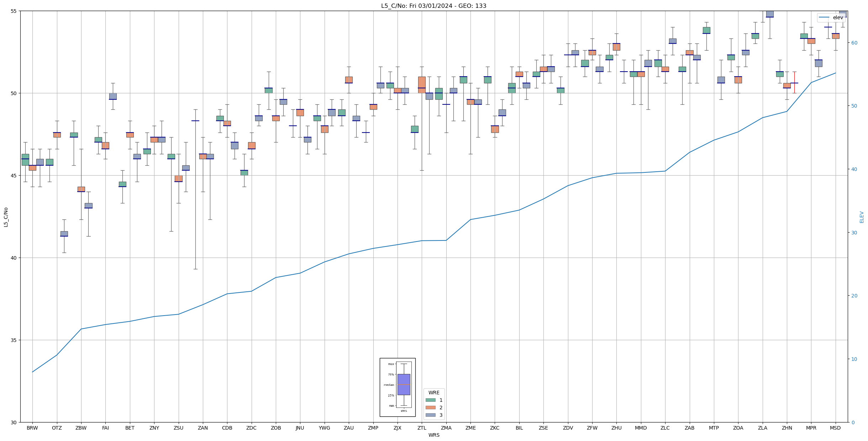Click the ZFW station label
The width and height of the screenshot is (868, 441).
pyautogui.click(x=592, y=428)
